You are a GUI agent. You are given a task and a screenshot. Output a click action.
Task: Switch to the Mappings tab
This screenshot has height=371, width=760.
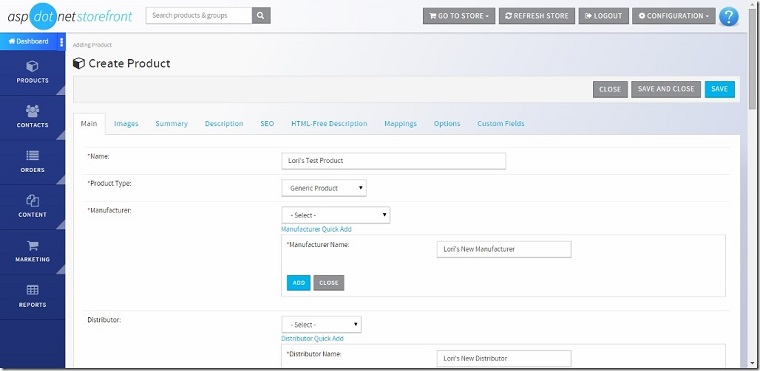pyautogui.click(x=400, y=124)
